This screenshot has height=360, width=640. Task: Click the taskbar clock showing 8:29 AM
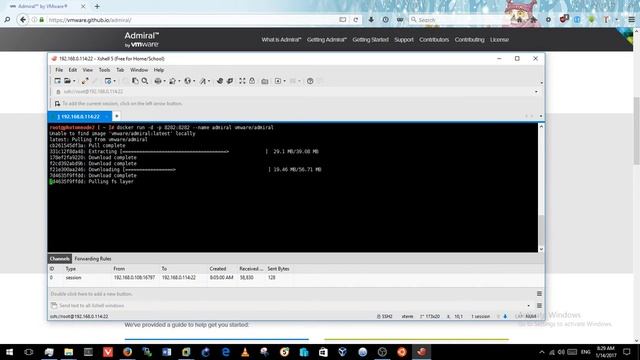point(605,352)
